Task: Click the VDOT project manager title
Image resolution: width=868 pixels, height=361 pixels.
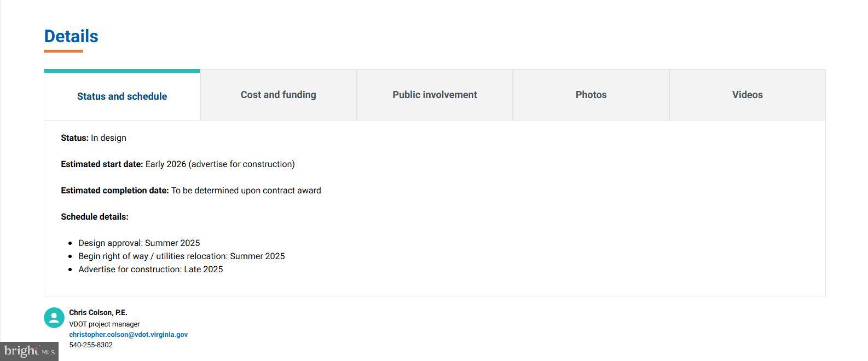Action: (105, 324)
